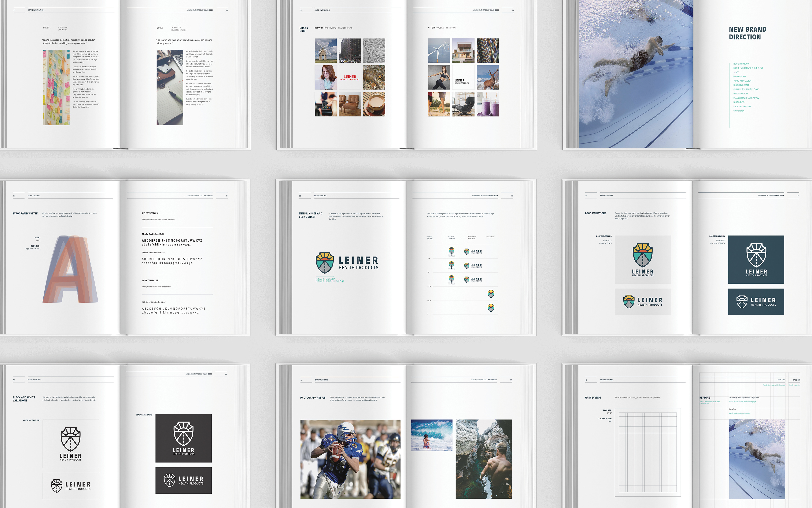Click the full-color vertical logo on light gray
The image size is (812, 508).
643,260
